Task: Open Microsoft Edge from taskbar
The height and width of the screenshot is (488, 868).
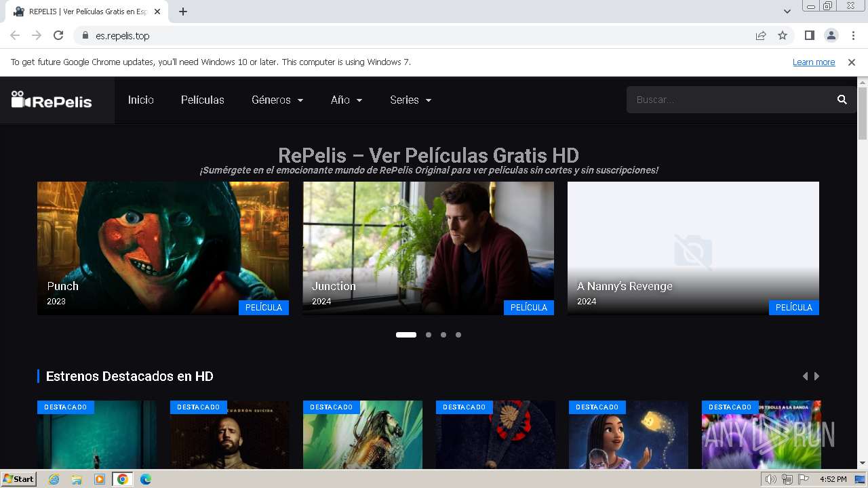Action: click(x=146, y=479)
